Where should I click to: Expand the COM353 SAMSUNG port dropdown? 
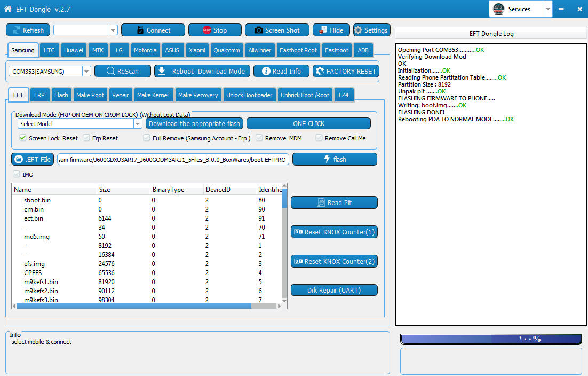point(86,71)
